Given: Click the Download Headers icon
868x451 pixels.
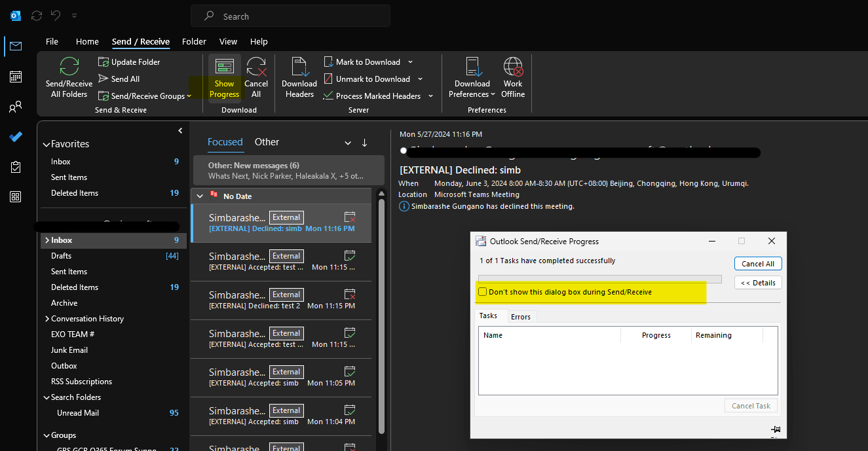Looking at the screenshot, I should (x=299, y=67).
